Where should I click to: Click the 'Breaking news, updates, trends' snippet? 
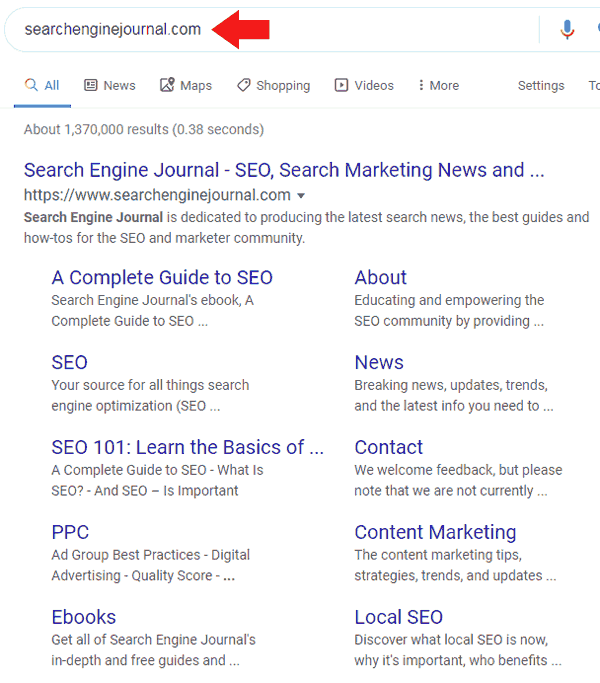pyautogui.click(x=454, y=396)
